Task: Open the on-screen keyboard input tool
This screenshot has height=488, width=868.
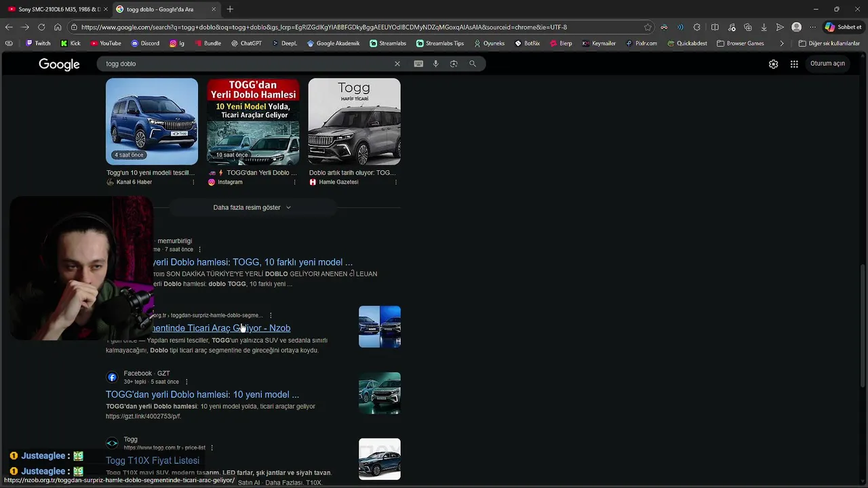Action: 418,64
